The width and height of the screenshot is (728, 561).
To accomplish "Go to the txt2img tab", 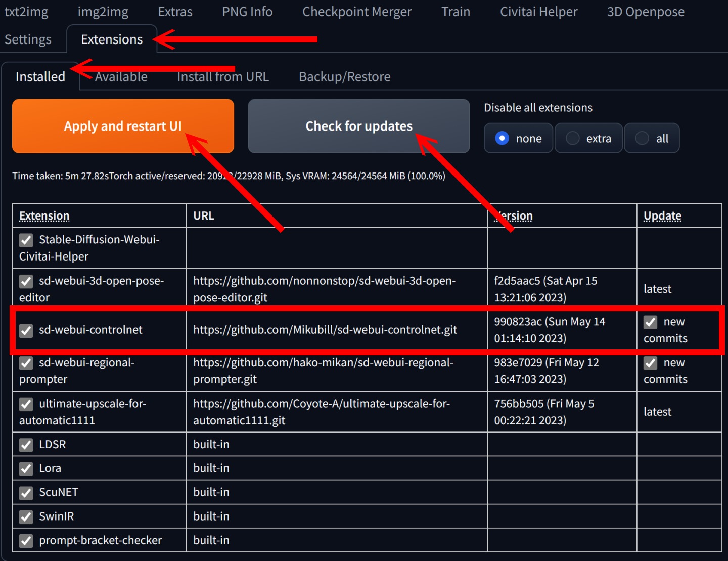I will tap(26, 12).
